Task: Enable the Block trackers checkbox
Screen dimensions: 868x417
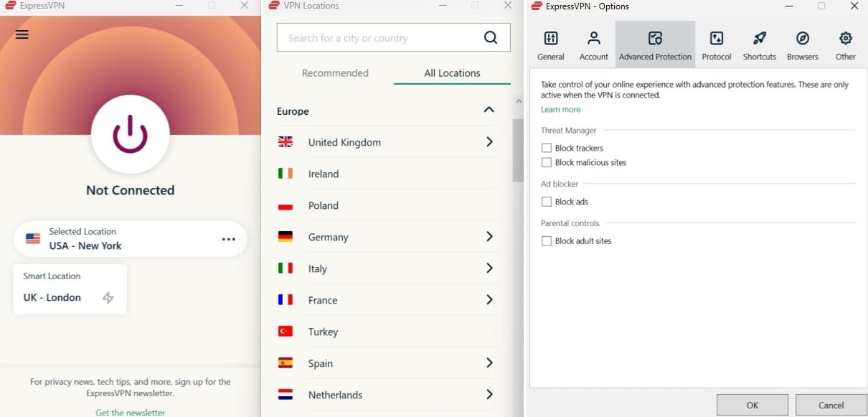Action: click(547, 148)
